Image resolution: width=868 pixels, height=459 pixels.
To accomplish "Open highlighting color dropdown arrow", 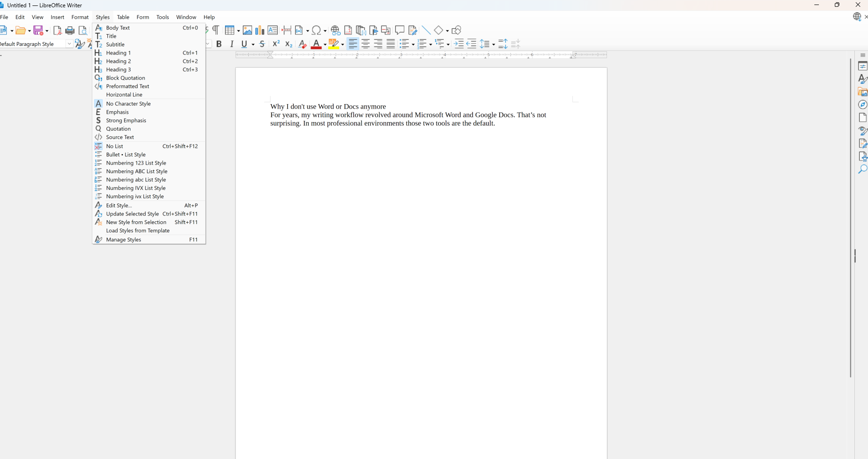I will [x=342, y=44].
